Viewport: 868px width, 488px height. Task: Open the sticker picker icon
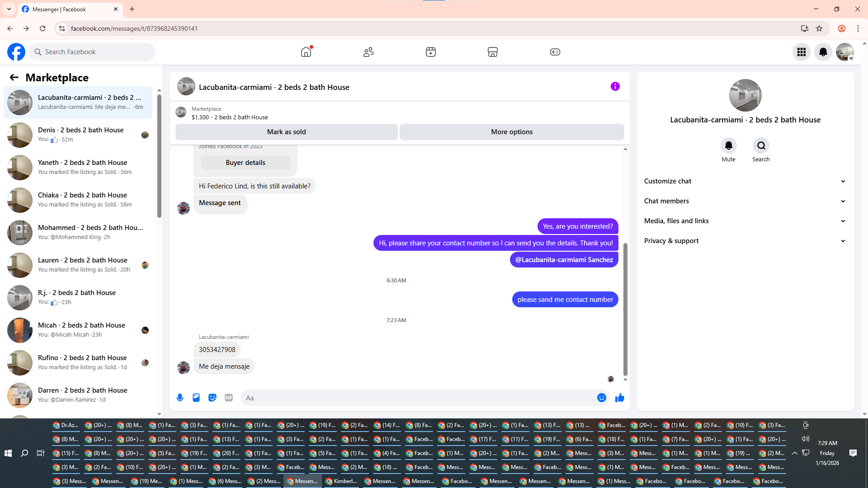click(x=212, y=398)
